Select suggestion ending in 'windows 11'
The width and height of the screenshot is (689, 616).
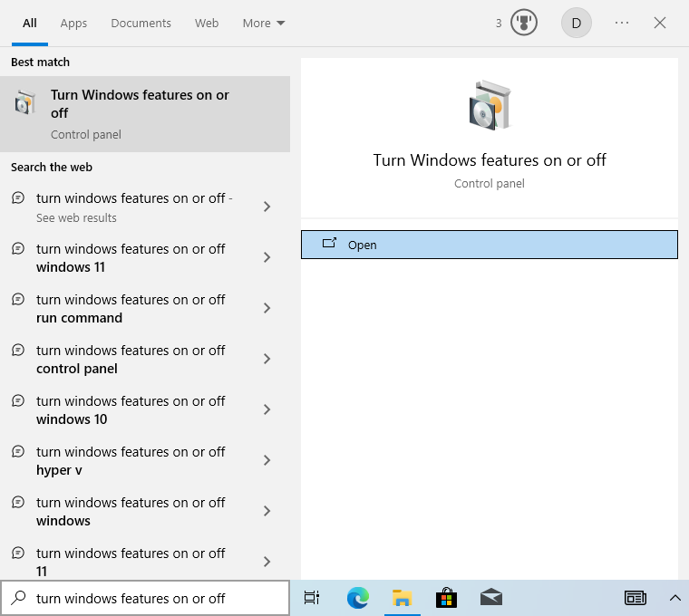tap(145, 258)
